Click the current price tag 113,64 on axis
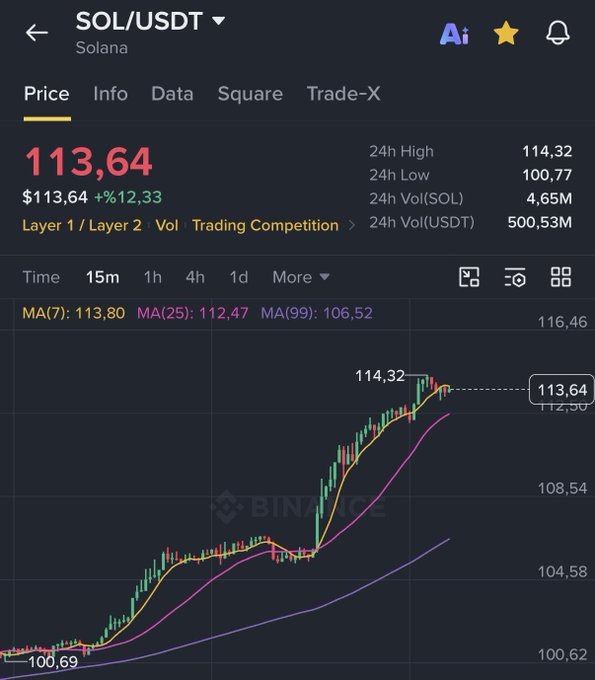Viewport: 595px width, 680px height. [562, 389]
